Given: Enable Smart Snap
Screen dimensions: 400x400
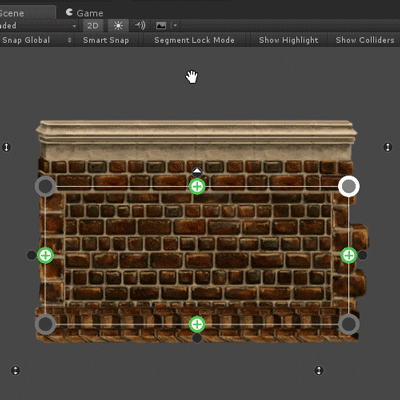Looking at the screenshot, I should point(106,40).
